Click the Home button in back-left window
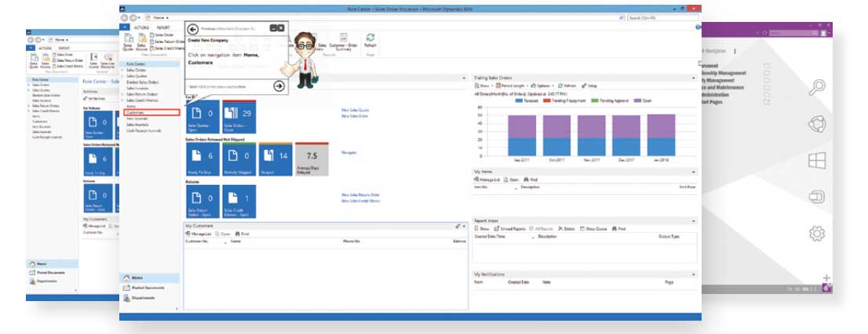868x334 pixels. pos(52,263)
